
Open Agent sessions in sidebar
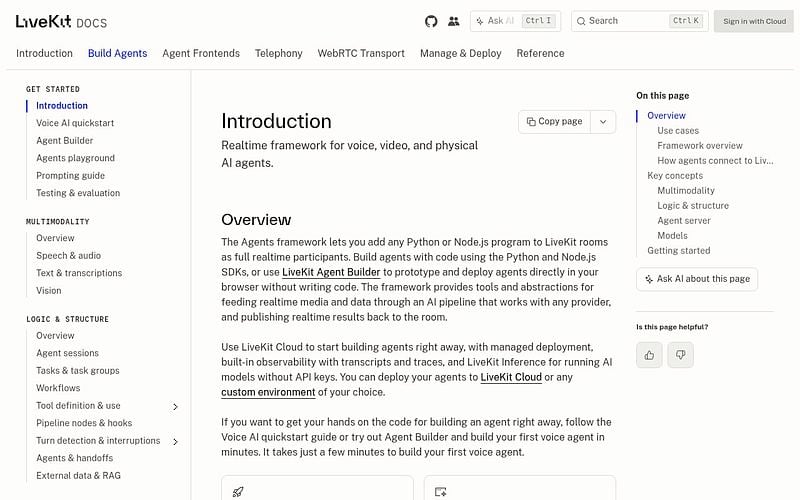click(67, 353)
